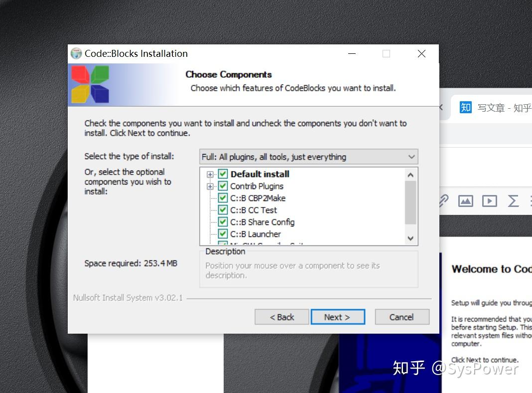The image size is (532, 393).
Task: Toggle the C::B Launcher checkbox
Action: pos(223,234)
